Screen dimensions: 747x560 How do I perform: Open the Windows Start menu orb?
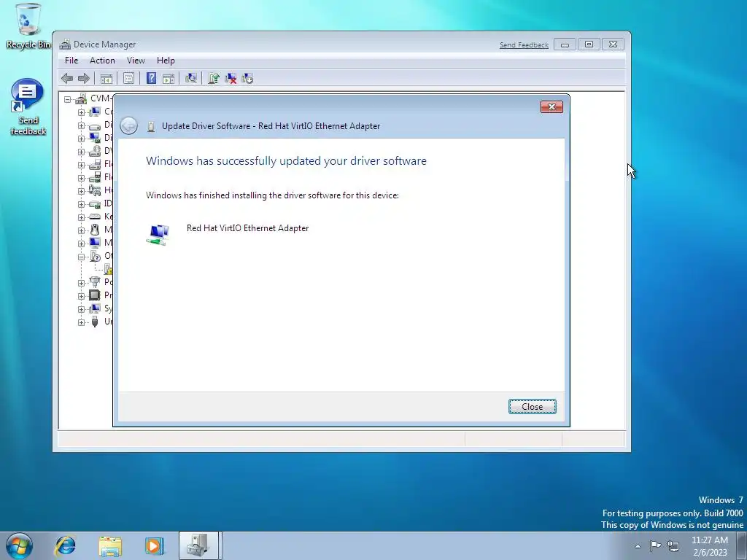point(20,545)
